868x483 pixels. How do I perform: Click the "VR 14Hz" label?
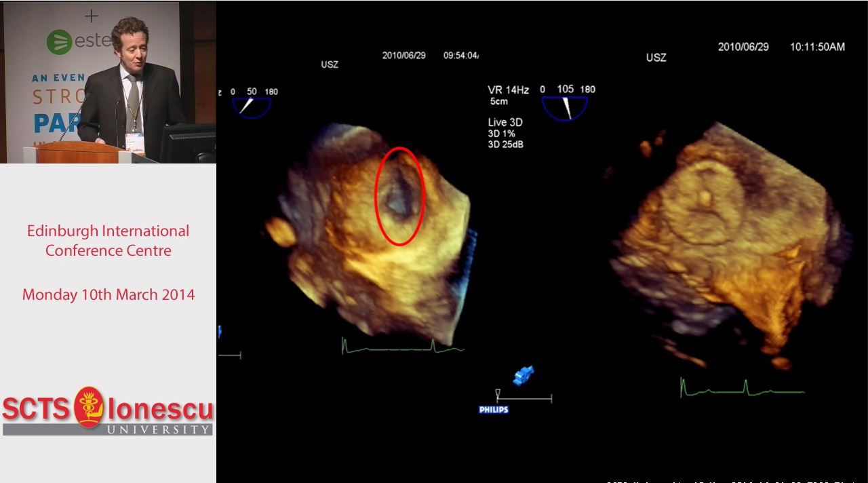tap(509, 90)
